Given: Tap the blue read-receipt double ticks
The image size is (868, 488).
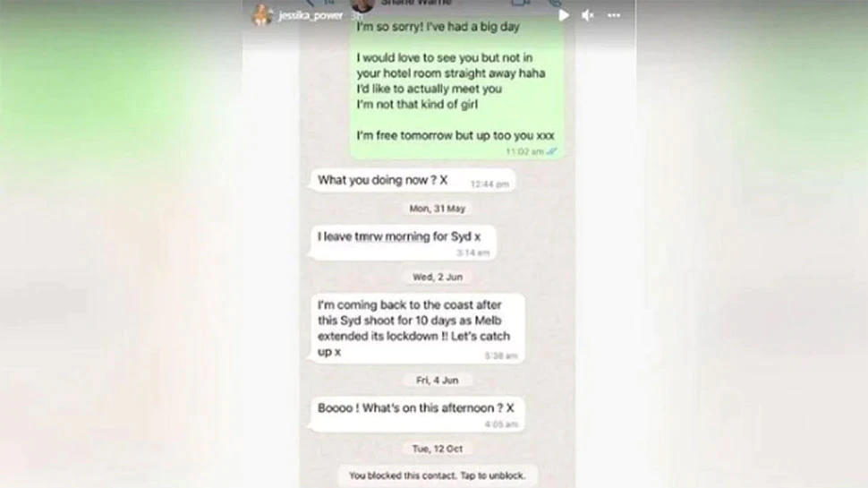Looking at the screenshot, I should pyautogui.click(x=552, y=151).
